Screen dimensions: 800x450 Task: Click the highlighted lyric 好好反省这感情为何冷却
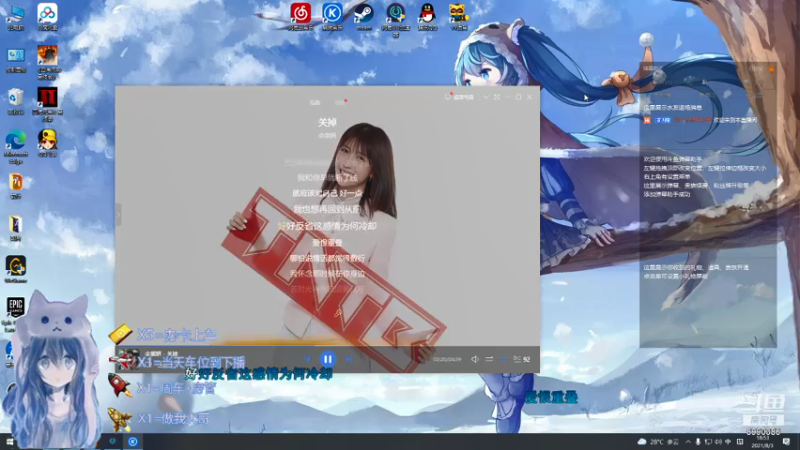pyautogui.click(x=327, y=226)
